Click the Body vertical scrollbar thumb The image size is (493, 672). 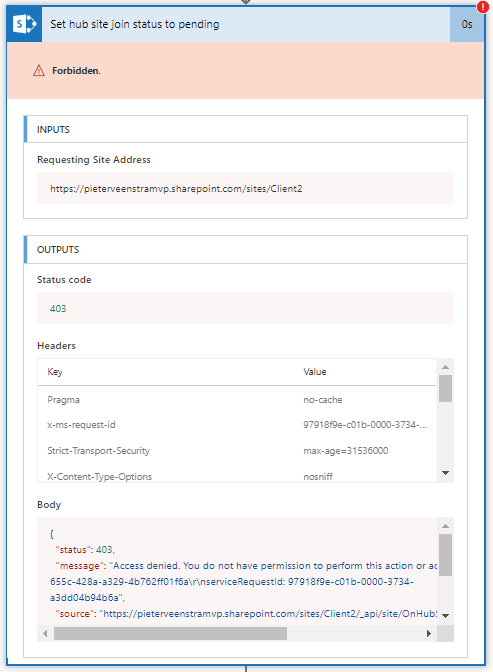tap(445, 555)
